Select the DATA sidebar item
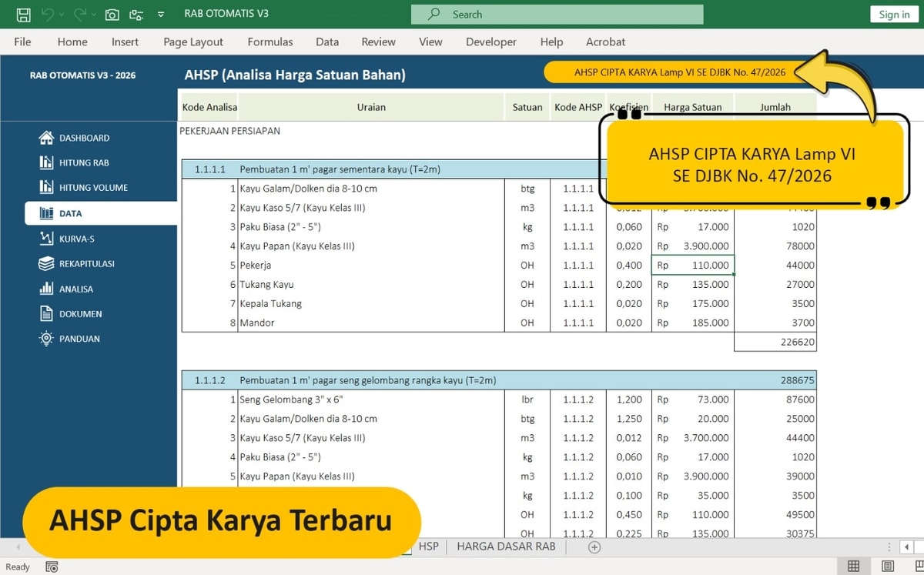 coord(101,213)
